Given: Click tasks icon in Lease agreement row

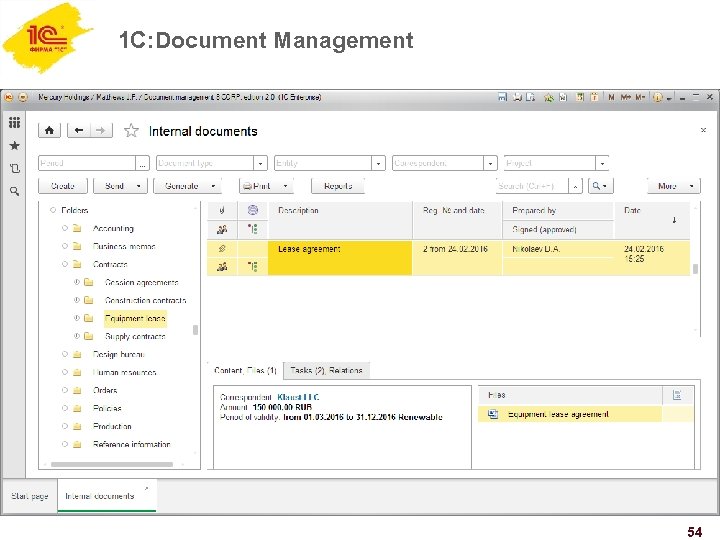Looking at the screenshot, I should point(253,266).
